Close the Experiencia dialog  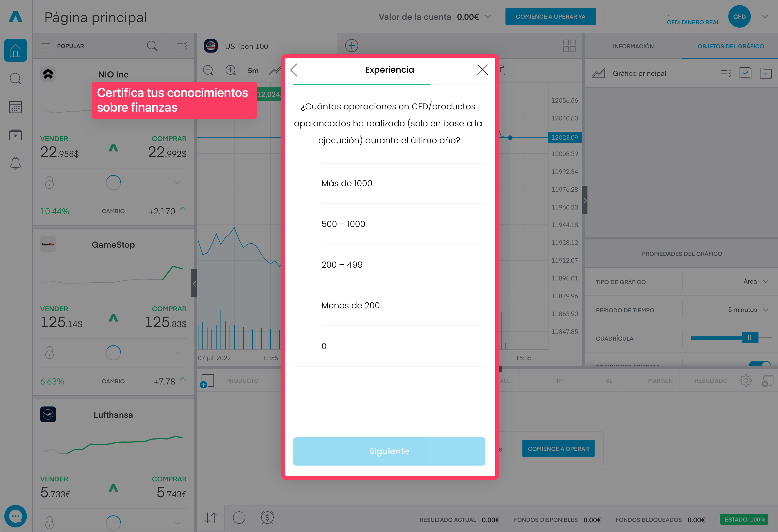[x=482, y=70]
